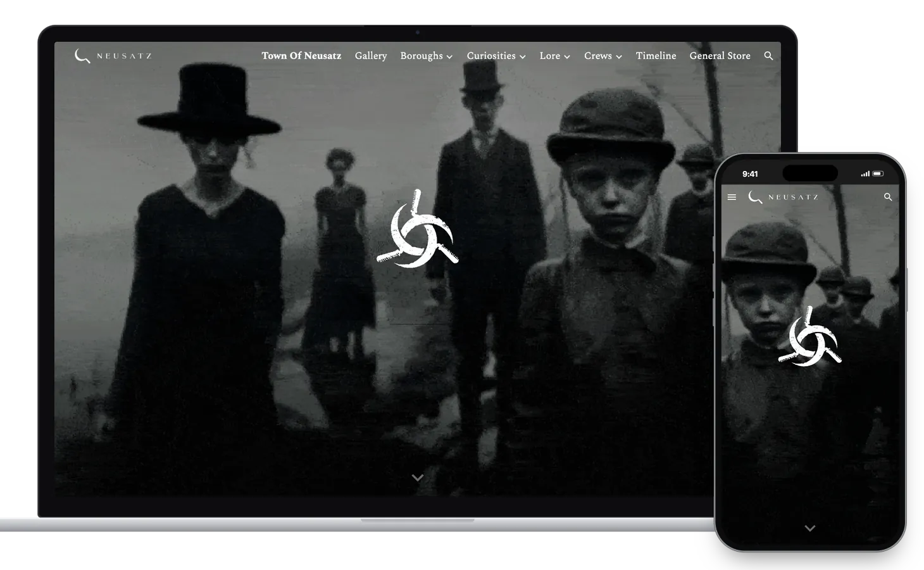Click the Neusatz logo on the laptop site
This screenshot has width=924, height=570.
click(x=113, y=56)
